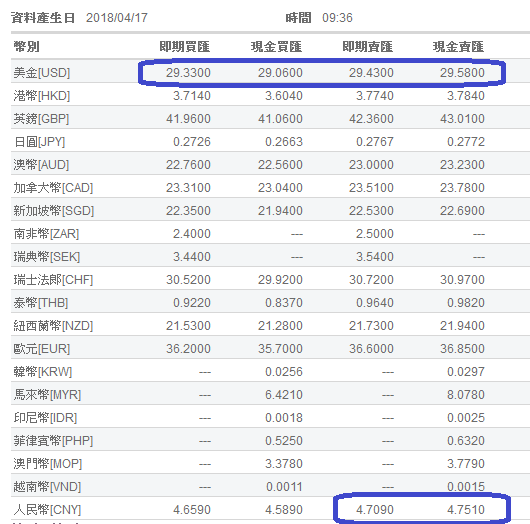This screenshot has width=530, height=524.
Task: Select the HKD spot buy rate 3.7140
Action: coord(192,96)
